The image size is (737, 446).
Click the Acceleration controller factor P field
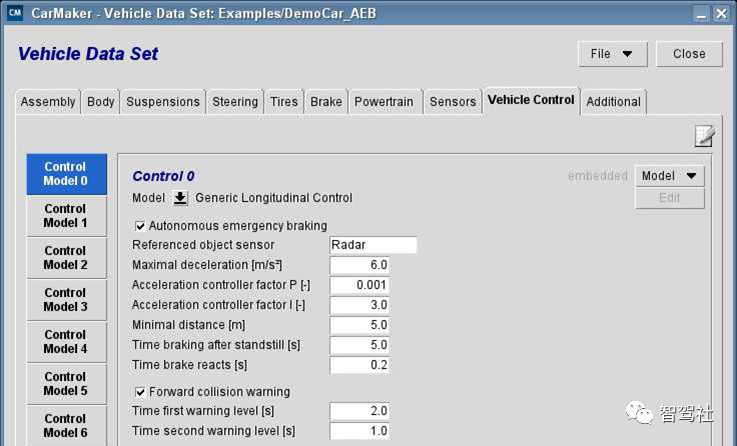pos(360,285)
